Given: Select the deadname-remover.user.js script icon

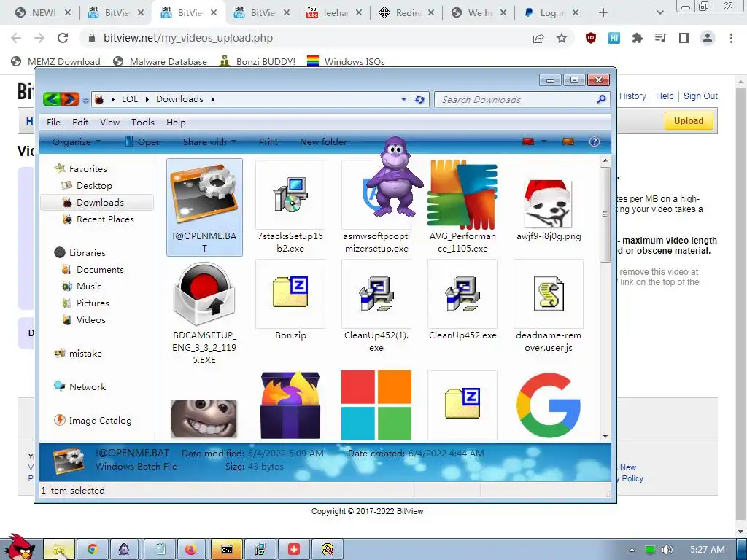Looking at the screenshot, I should click(549, 294).
